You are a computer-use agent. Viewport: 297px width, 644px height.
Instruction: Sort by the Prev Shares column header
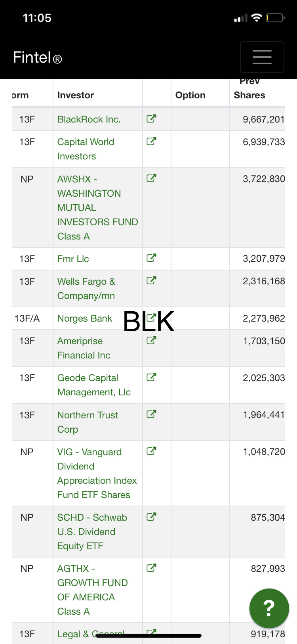click(x=249, y=94)
